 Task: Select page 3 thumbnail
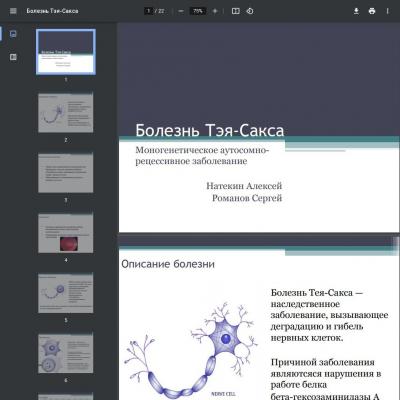[x=66, y=173]
